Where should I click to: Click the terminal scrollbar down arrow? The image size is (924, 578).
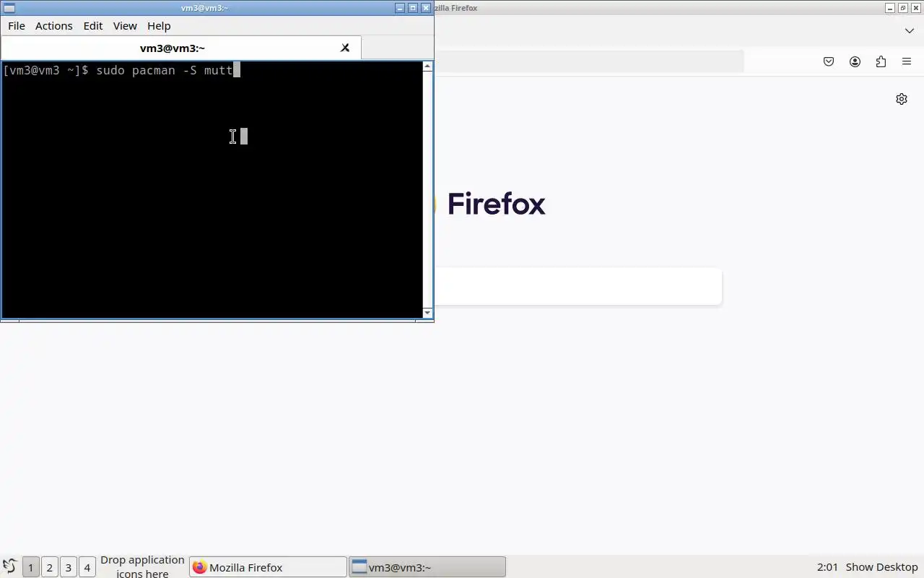(427, 313)
